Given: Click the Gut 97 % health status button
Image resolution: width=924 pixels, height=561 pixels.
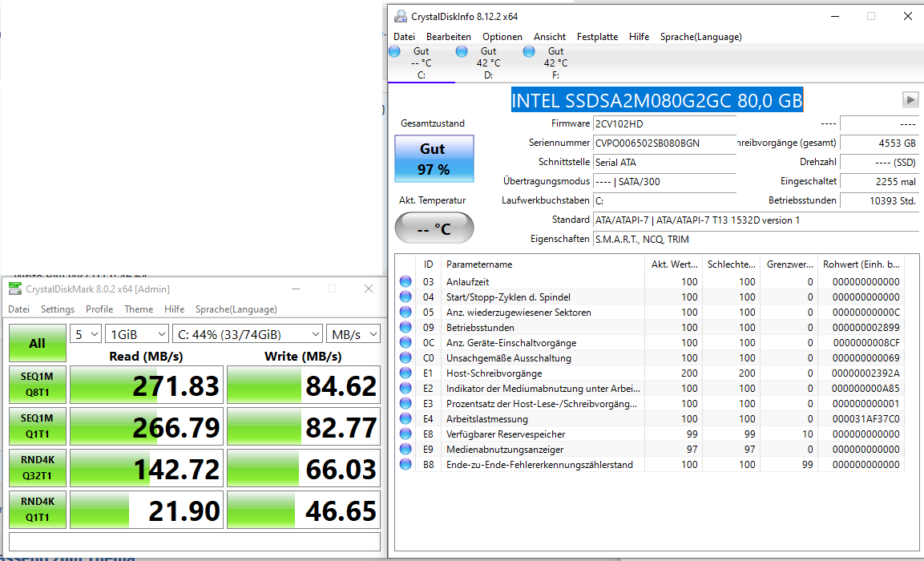Looking at the screenshot, I should [434, 159].
